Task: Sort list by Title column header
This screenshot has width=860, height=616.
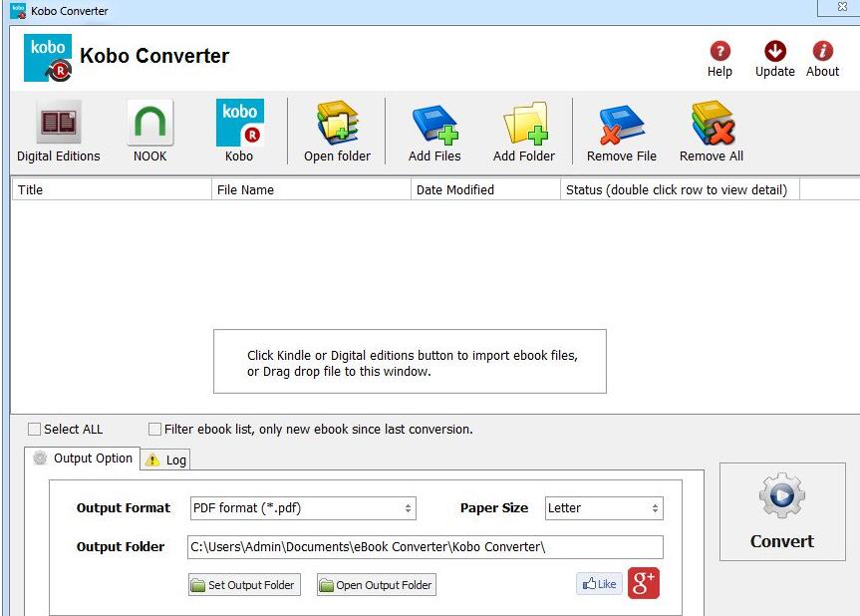Action: click(x=112, y=189)
